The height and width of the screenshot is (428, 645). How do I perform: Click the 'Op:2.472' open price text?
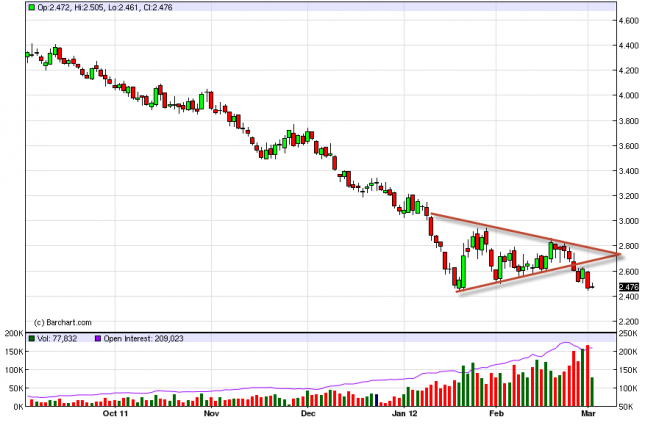coord(54,7)
